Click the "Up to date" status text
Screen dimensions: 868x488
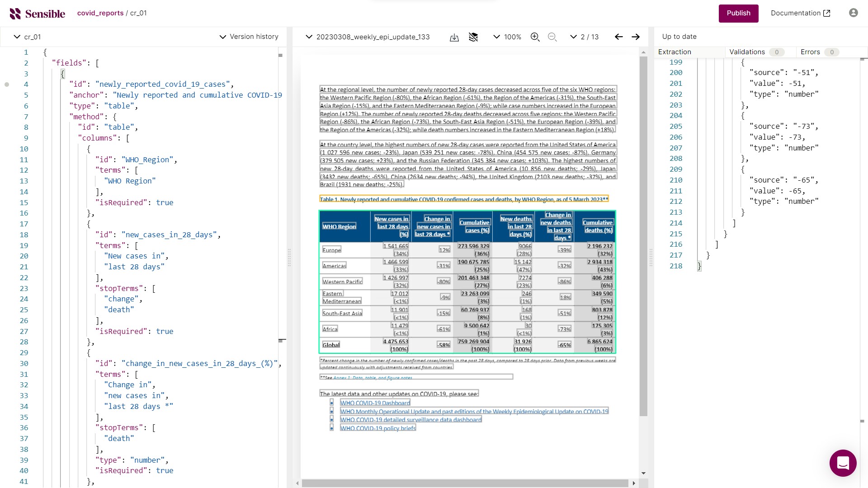pyautogui.click(x=679, y=37)
